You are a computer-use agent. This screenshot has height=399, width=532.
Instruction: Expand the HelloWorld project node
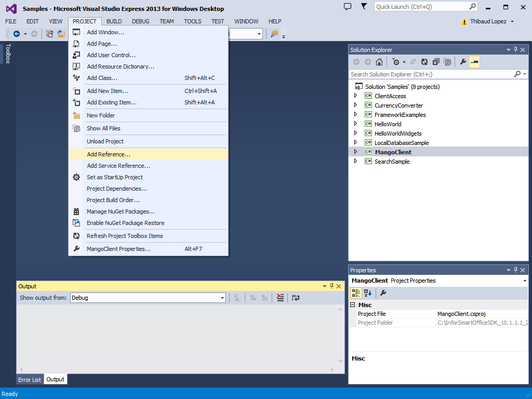[355, 124]
